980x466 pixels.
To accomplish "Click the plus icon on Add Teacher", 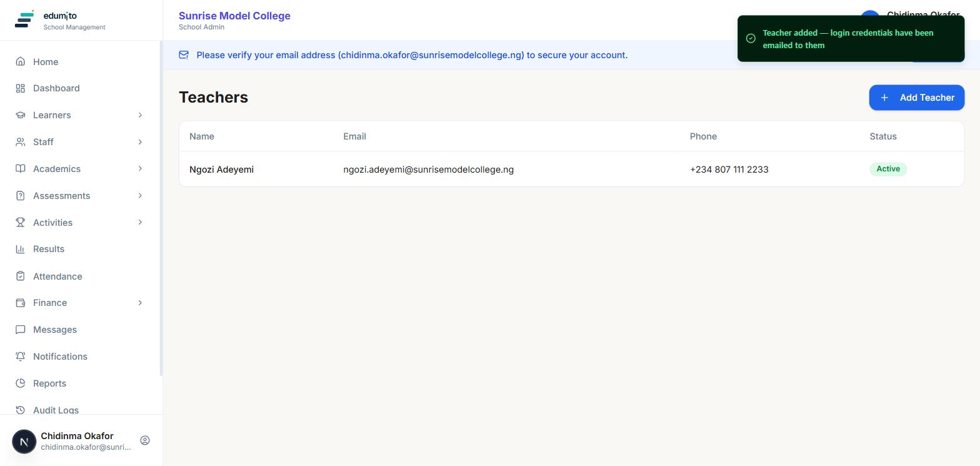I will click(x=884, y=98).
